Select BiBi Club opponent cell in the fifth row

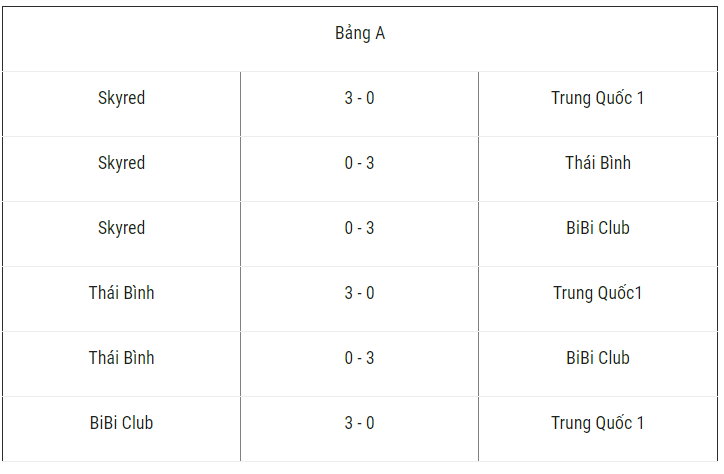click(x=598, y=358)
